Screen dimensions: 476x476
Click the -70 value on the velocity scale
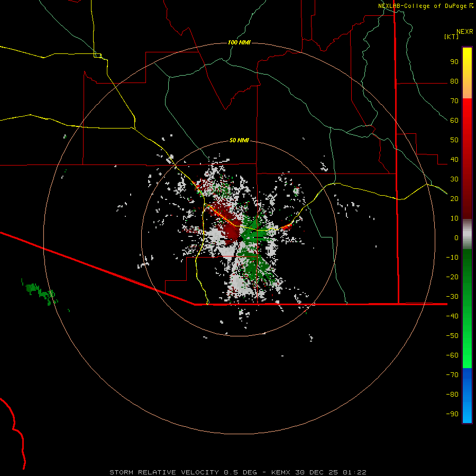click(x=452, y=374)
